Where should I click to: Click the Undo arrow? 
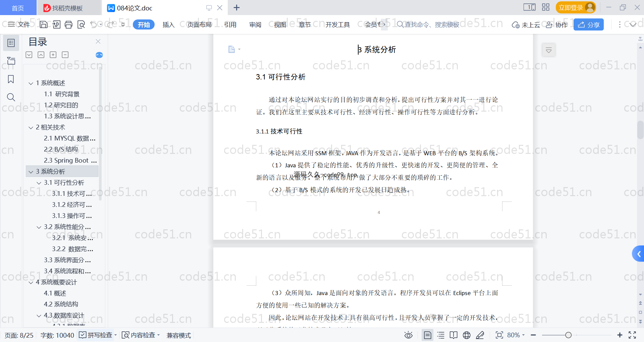tap(94, 24)
